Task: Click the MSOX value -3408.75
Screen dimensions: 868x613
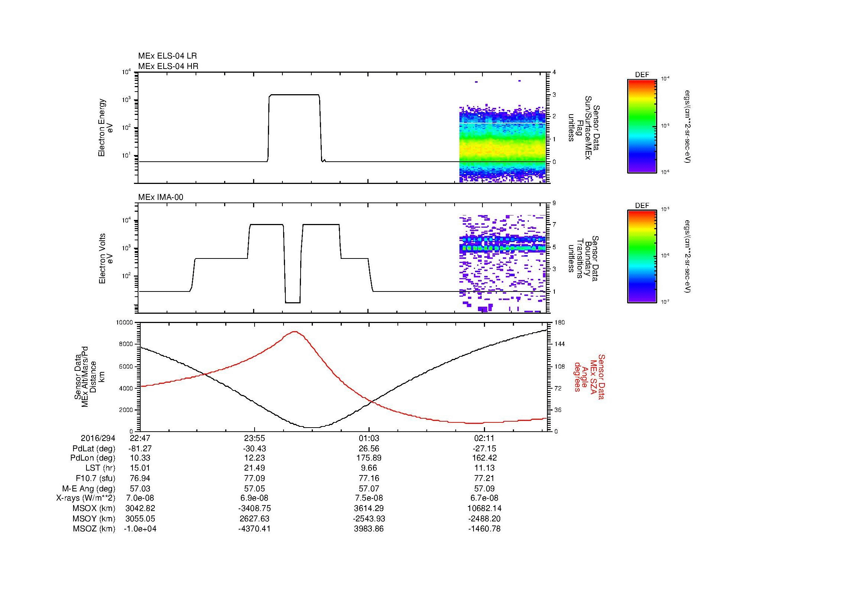Action: coord(255,508)
